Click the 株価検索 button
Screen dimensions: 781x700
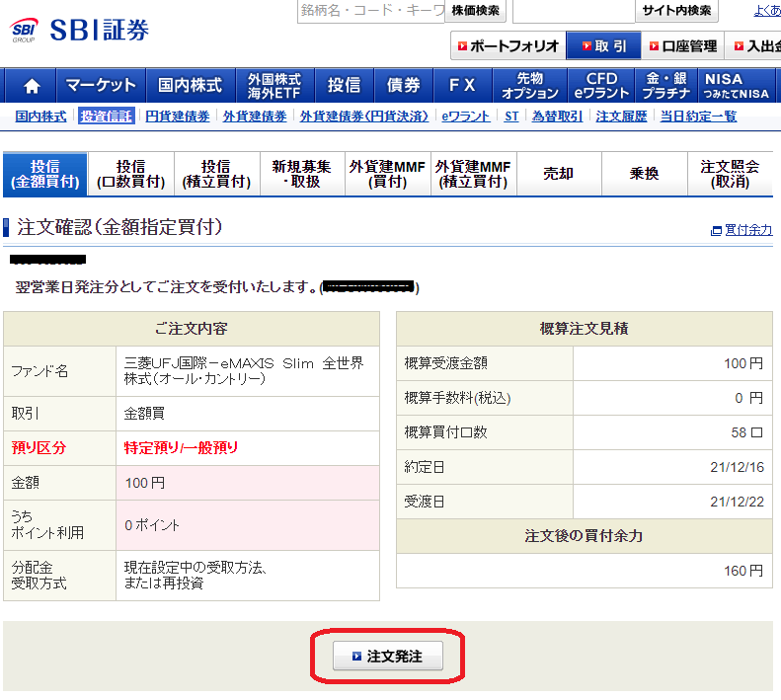point(475,11)
